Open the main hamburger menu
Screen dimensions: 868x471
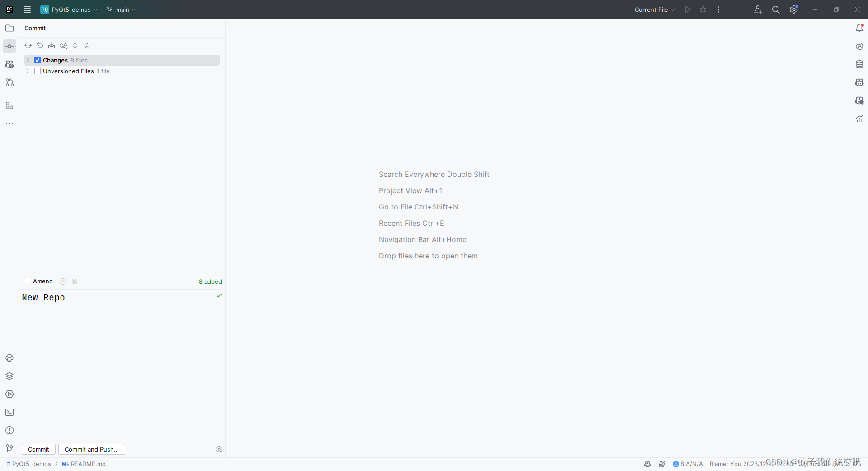[x=27, y=10]
